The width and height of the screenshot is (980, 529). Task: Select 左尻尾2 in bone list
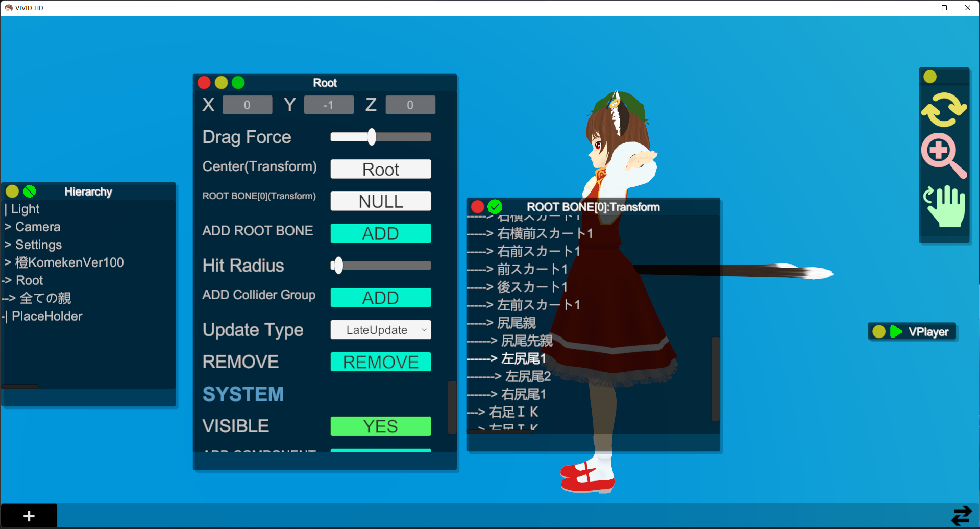click(x=527, y=376)
